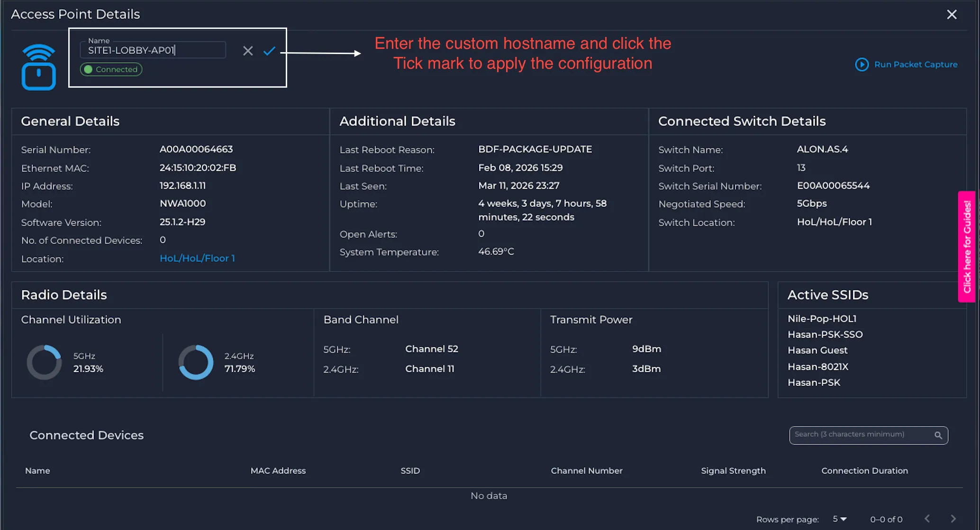
Task: Click the Run Packet Capture play icon
Action: coord(862,64)
